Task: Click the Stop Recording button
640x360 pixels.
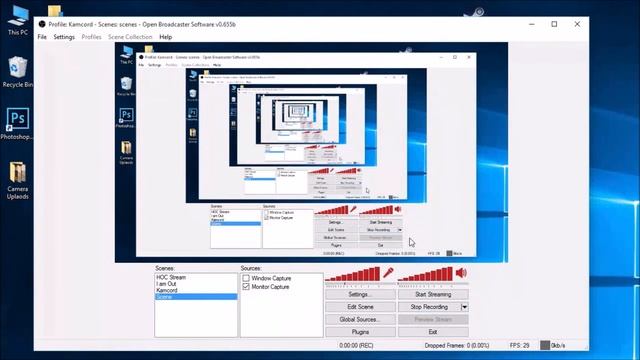Action: 429,307
